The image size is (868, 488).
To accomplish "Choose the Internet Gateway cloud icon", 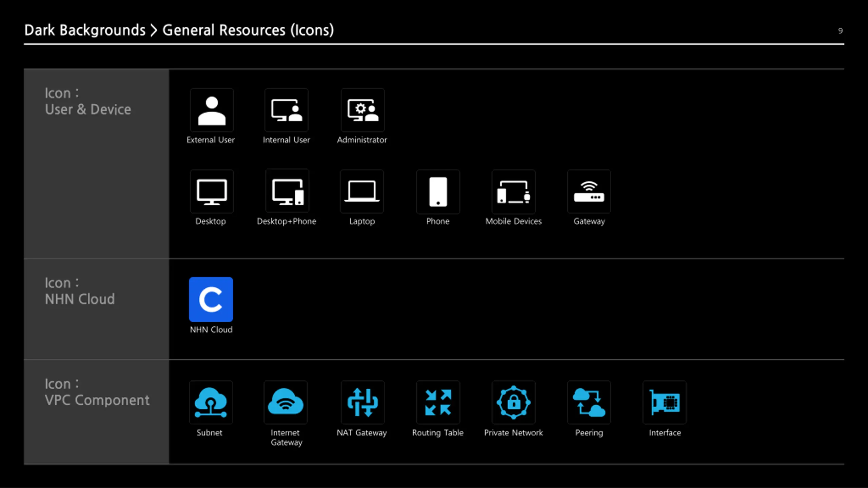I will click(285, 402).
